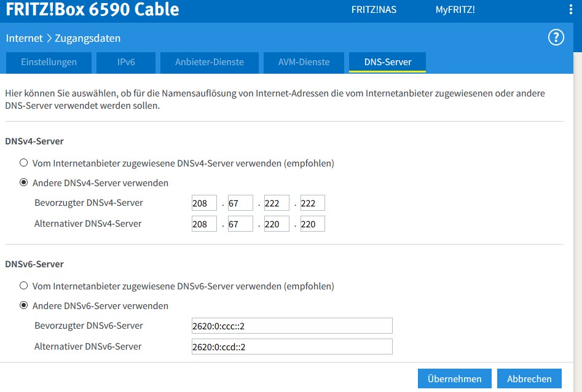Screen dimensions: 582x392
Task: Select 'Andere DNSv6-Server verwenden' radio button
Action: [24, 305]
